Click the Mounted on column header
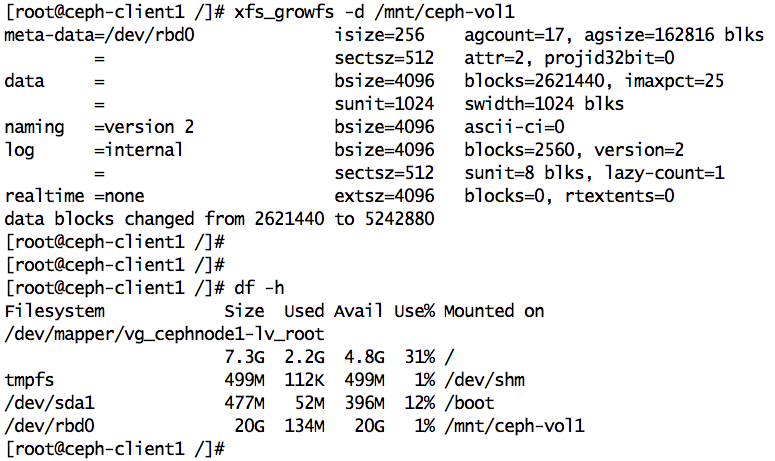Viewport: 775px width, 461px height. coord(494,310)
